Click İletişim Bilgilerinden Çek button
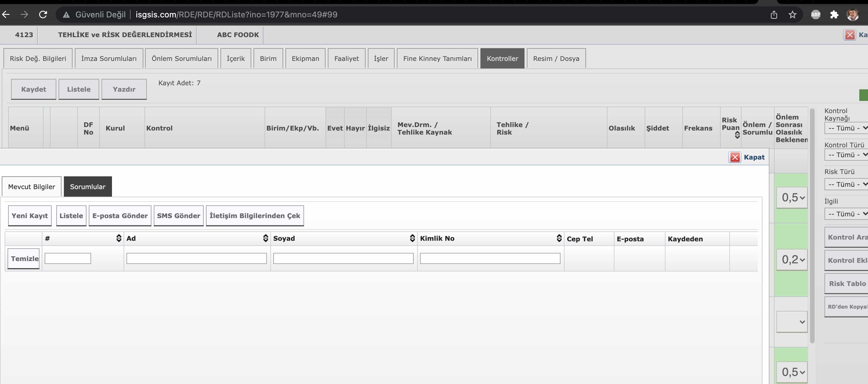This screenshot has width=868, height=384. [254, 216]
